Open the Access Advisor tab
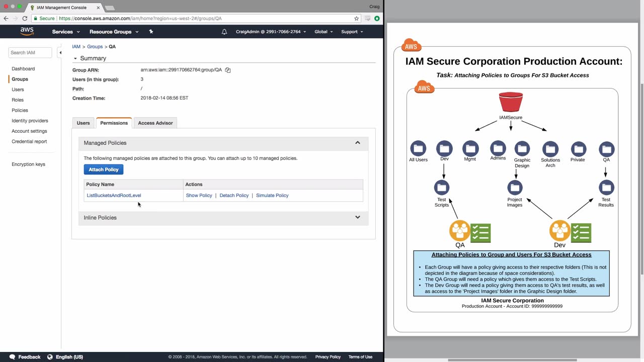 [155, 123]
